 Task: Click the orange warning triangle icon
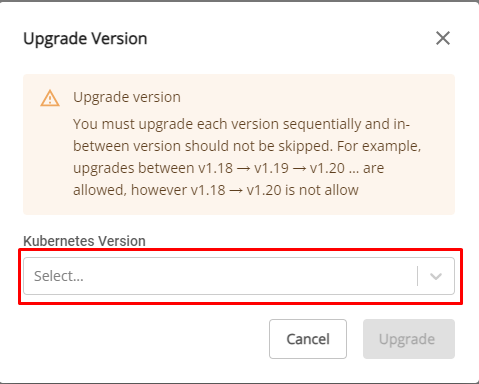(x=50, y=98)
